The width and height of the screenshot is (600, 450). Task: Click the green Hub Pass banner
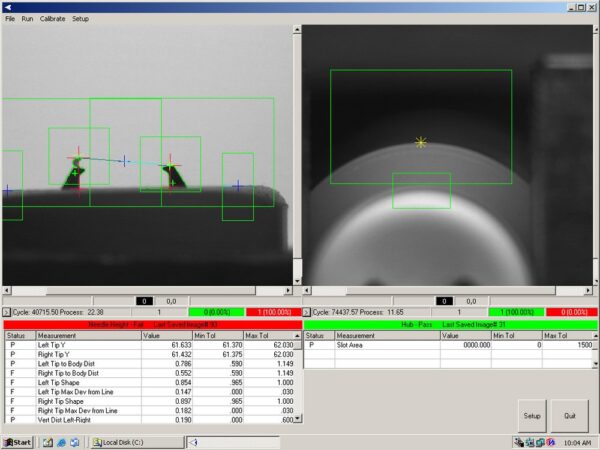(451, 325)
